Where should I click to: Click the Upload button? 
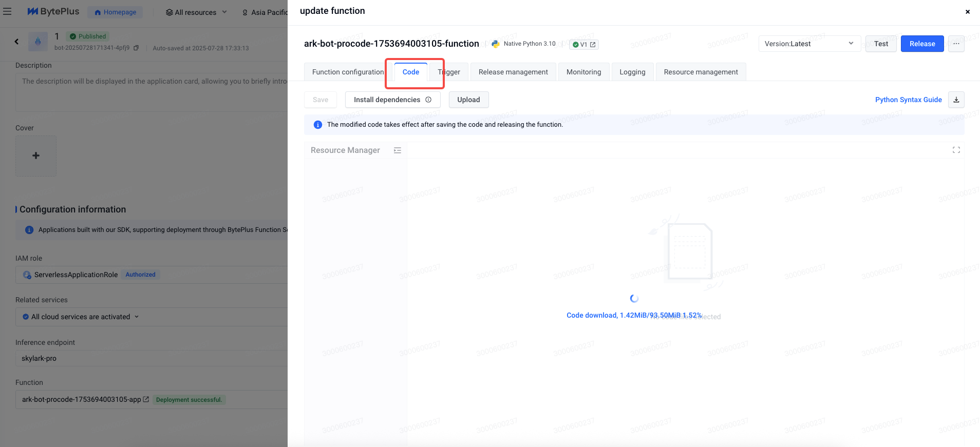tap(468, 100)
